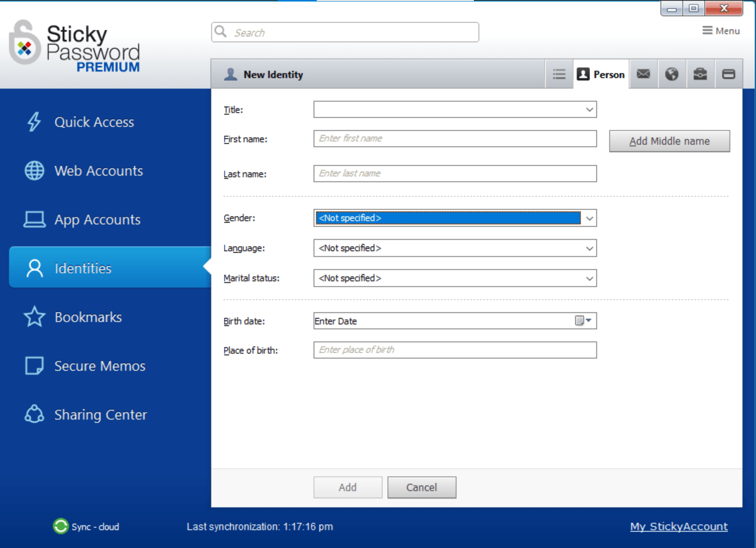Select the Quick Access lightning icon
756x548 pixels.
tap(34, 122)
